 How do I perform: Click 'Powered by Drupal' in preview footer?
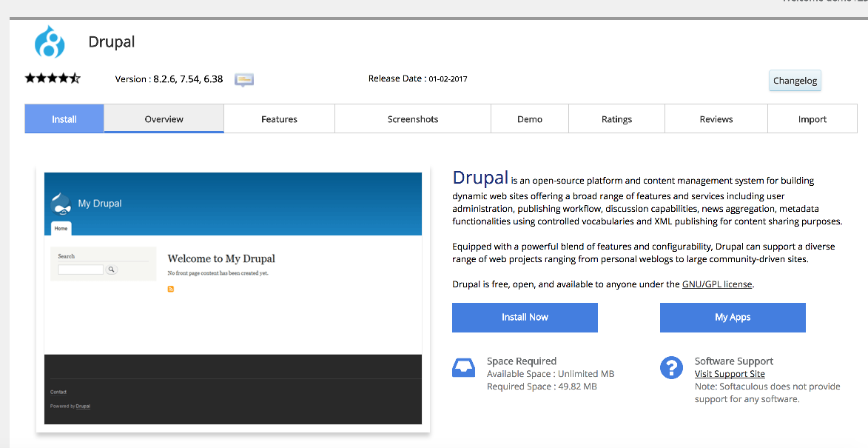(70, 407)
